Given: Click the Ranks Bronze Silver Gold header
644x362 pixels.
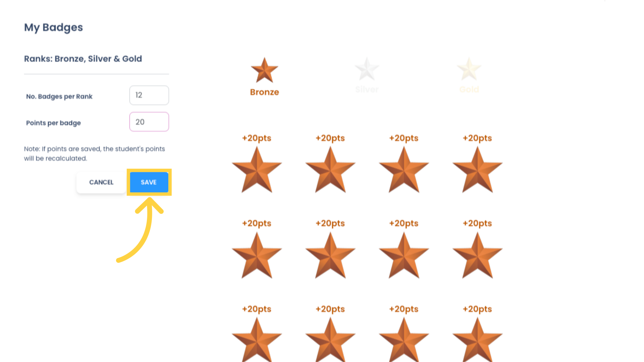Looking at the screenshot, I should click(x=83, y=58).
